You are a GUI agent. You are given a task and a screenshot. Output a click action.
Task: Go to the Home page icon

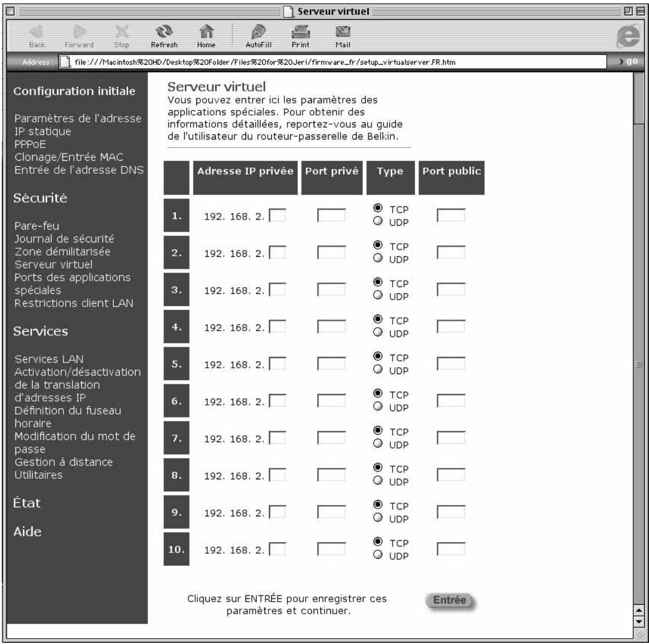click(206, 32)
